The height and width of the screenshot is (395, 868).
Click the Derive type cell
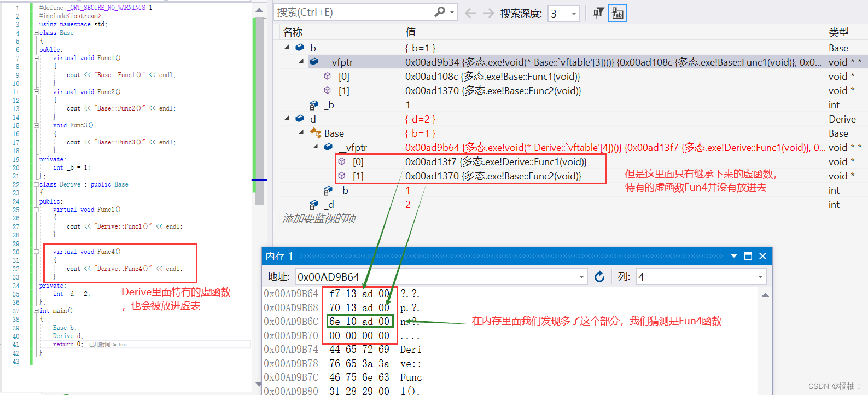[x=842, y=119]
